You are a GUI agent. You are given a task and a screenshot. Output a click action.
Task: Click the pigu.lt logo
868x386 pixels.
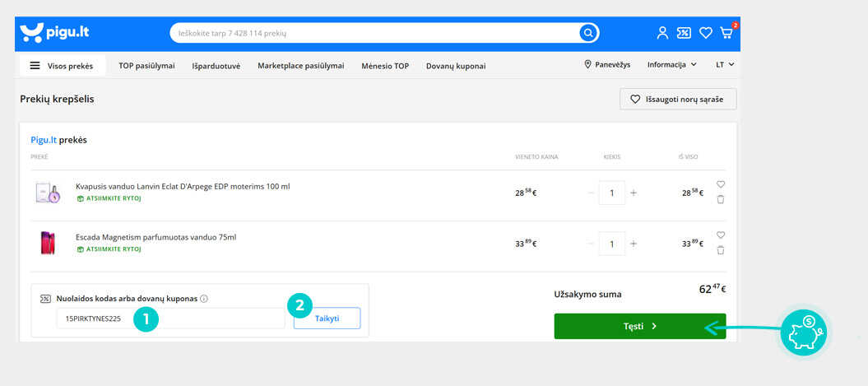click(54, 33)
